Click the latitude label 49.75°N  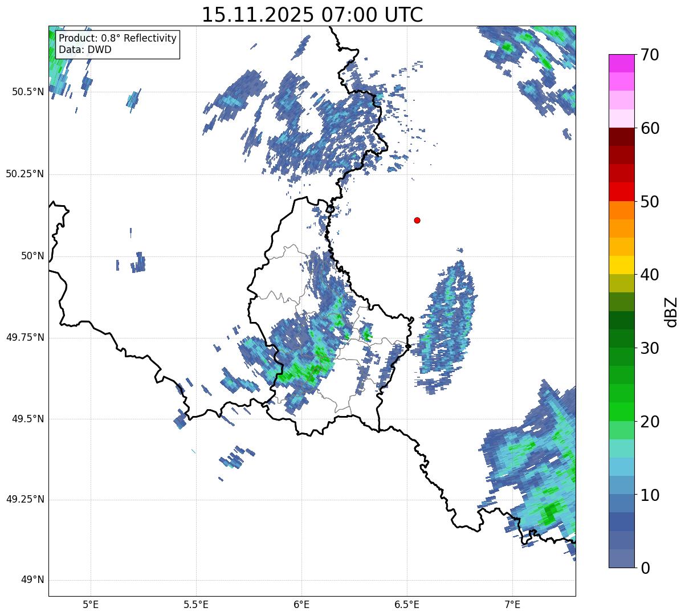click(x=25, y=337)
